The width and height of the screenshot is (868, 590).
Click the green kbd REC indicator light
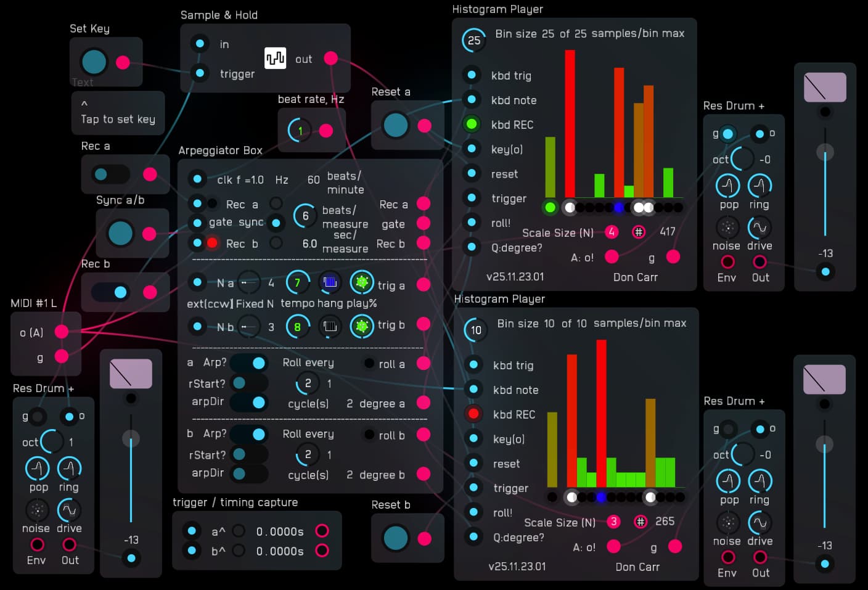click(x=472, y=124)
